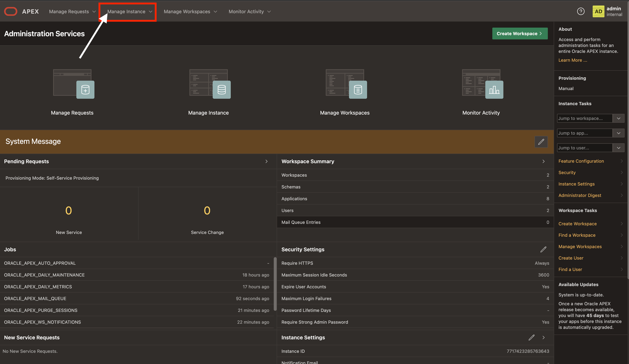
Task: Open the Learn More link
Action: 572,60
